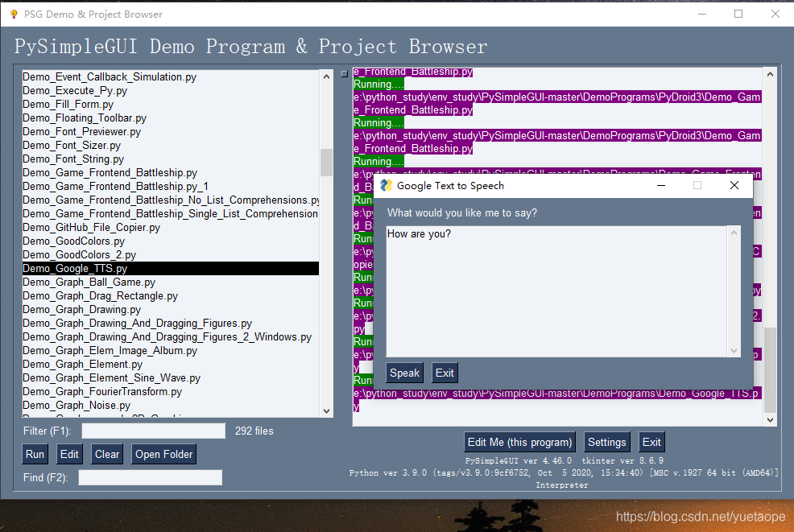Select highlighted Demo_Google_TTS.py row
The width and height of the screenshot is (794, 532).
(x=170, y=268)
